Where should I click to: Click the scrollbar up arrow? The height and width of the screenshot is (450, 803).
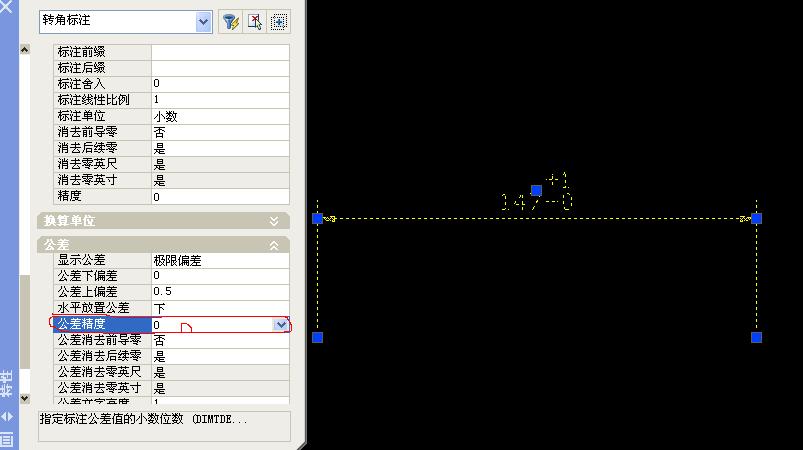click(25, 49)
